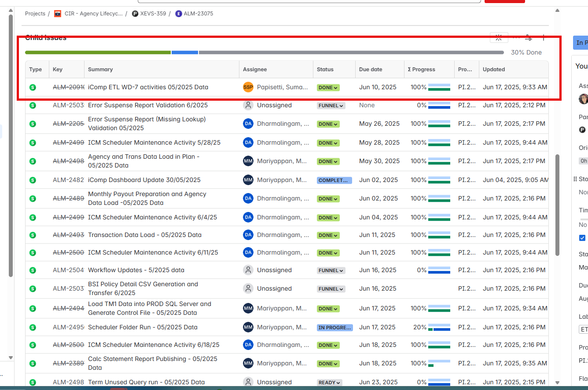Sort by the Due date column header
588x390 pixels.
point(371,69)
